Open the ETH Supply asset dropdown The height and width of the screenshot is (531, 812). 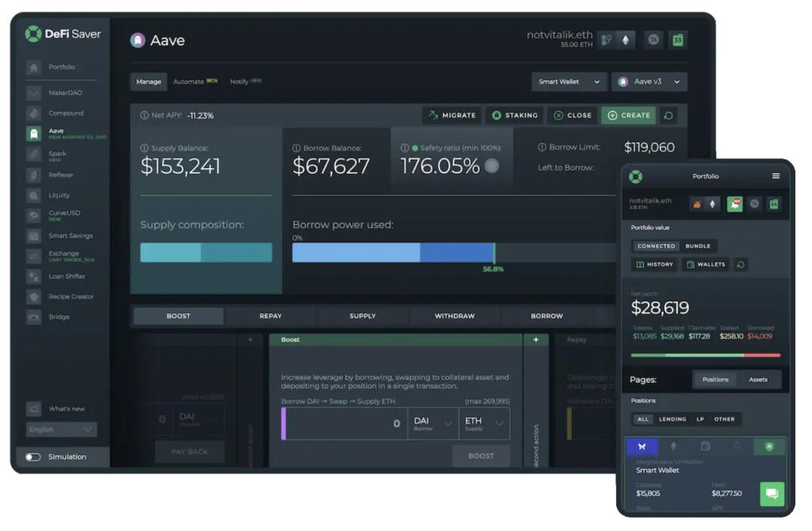(485, 424)
